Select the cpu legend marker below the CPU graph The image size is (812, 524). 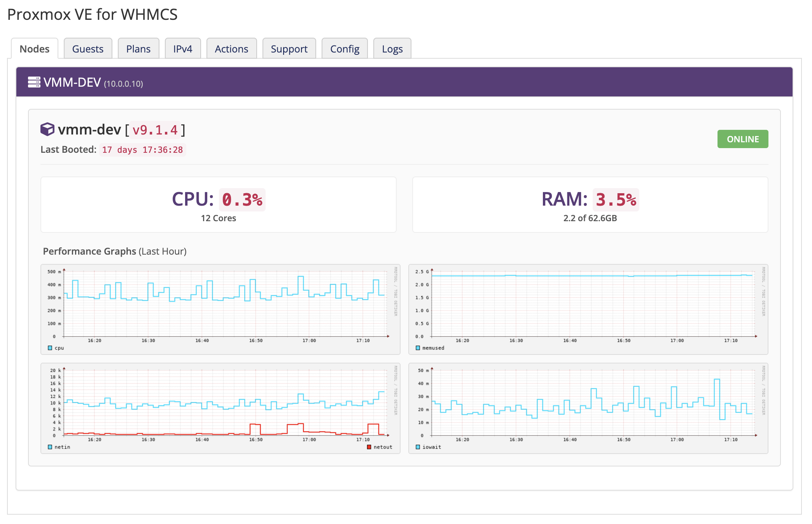[50, 348]
